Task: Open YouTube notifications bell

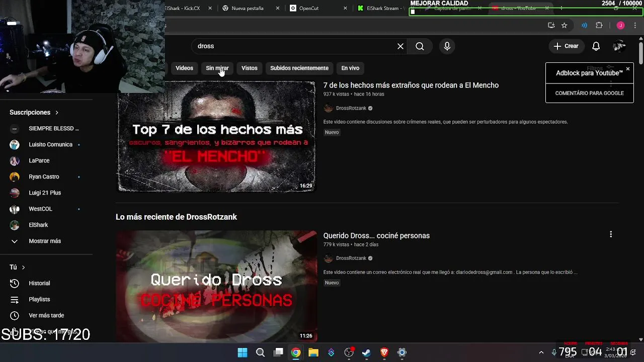Action: [596, 46]
